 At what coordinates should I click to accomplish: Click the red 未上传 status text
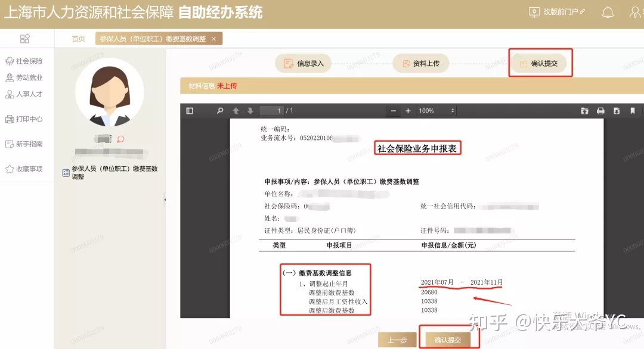(227, 86)
